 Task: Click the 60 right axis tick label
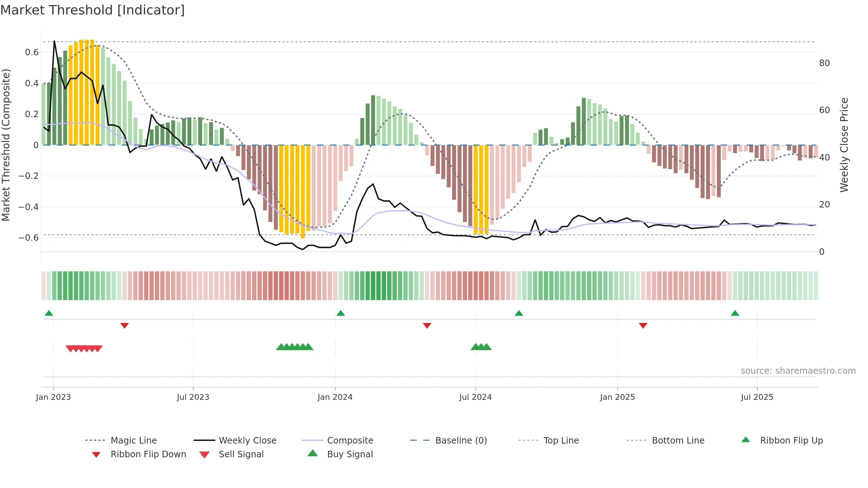coord(825,110)
